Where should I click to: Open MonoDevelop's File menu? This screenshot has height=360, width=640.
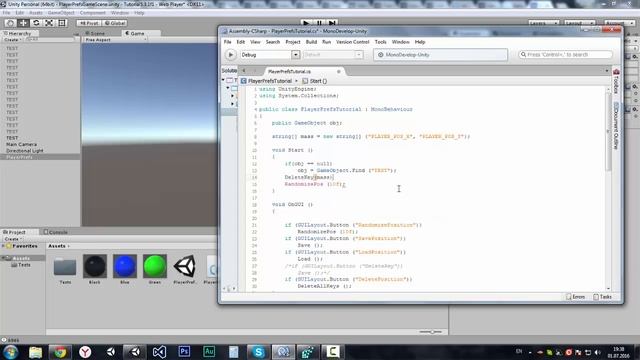(x=227, y=42)
